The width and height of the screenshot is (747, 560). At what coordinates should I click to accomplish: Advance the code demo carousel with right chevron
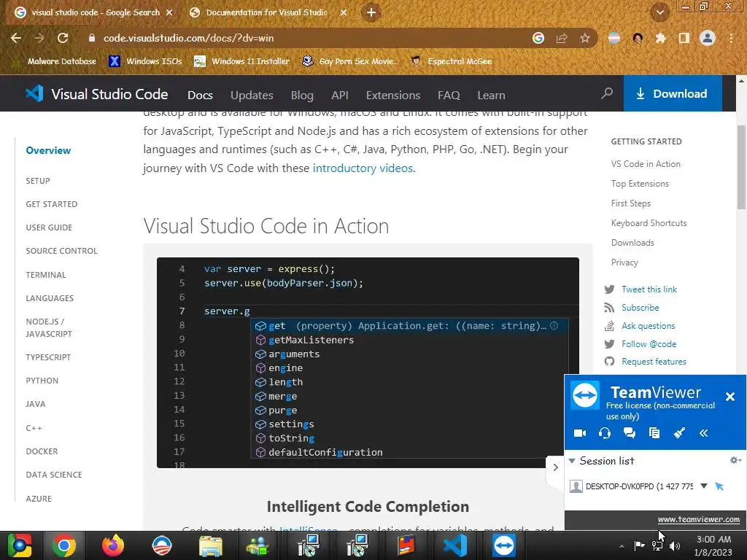555,467
